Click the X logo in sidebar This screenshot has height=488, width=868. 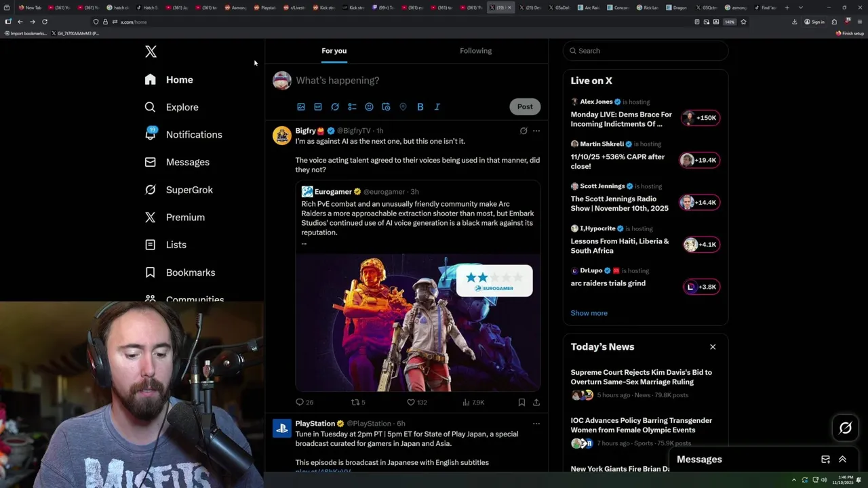(151, 52)
